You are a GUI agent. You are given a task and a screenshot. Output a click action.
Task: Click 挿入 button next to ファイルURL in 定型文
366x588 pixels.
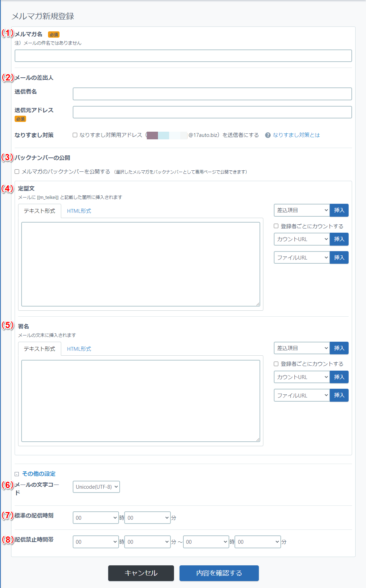click(x=339, y=258)
